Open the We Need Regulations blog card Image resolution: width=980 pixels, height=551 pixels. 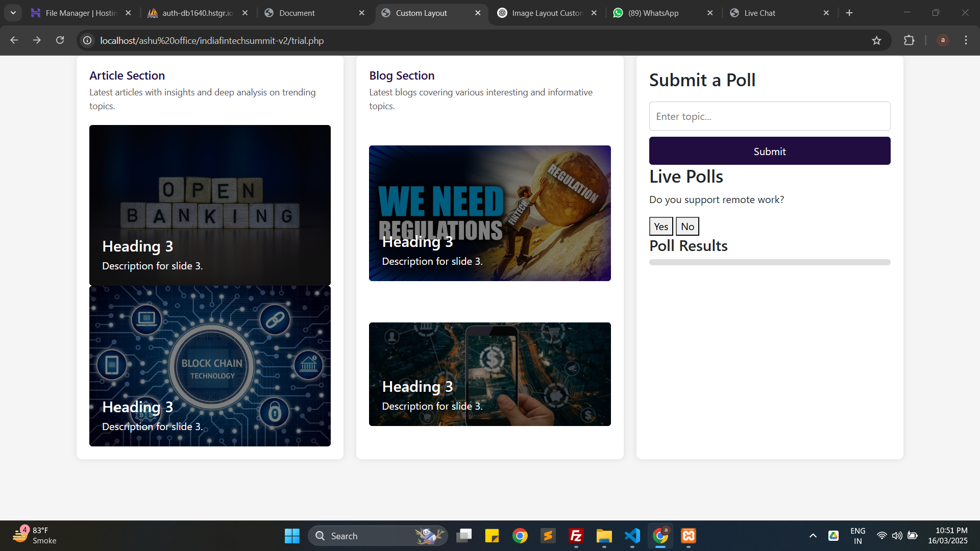pyautogui.click(x=490, y=213)
